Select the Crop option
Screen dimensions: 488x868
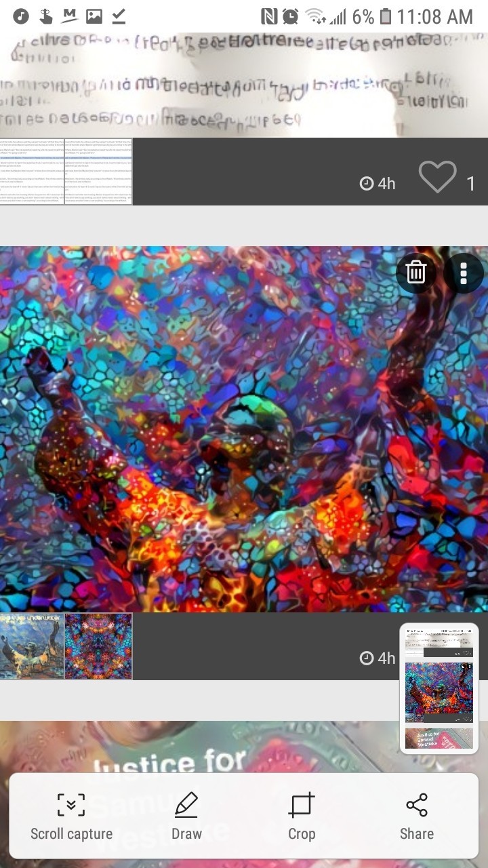click(x=302, y=816)
